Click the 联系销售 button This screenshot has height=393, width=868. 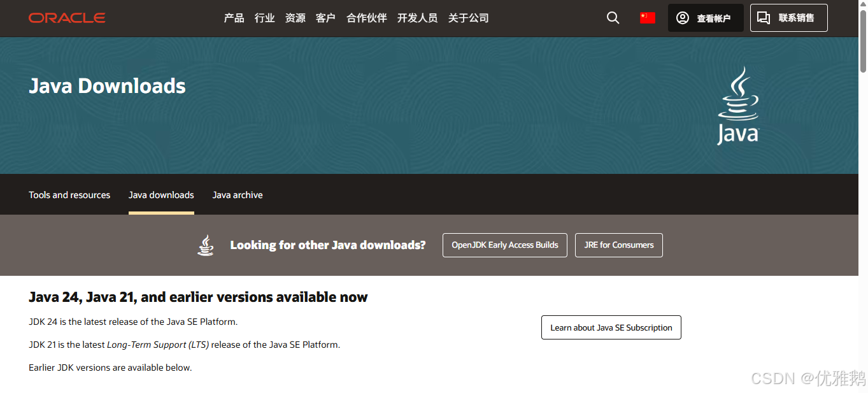tap(789, 18)
